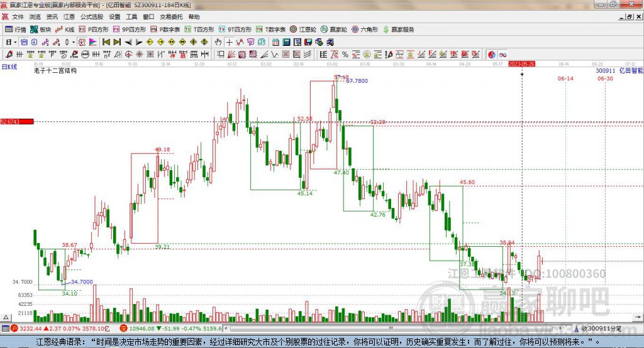Step back with left arrow icon
This screenshot has height=348, width=644.
128,42
